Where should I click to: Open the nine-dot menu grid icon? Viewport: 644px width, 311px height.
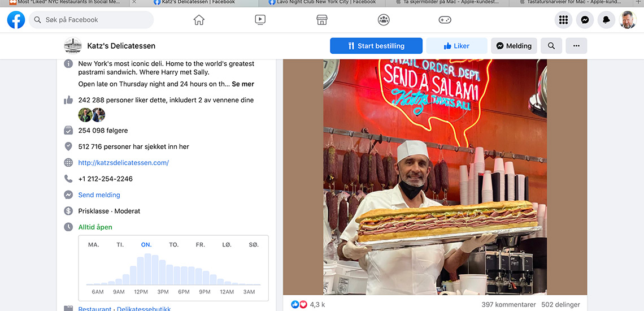[x=564, y=20]
